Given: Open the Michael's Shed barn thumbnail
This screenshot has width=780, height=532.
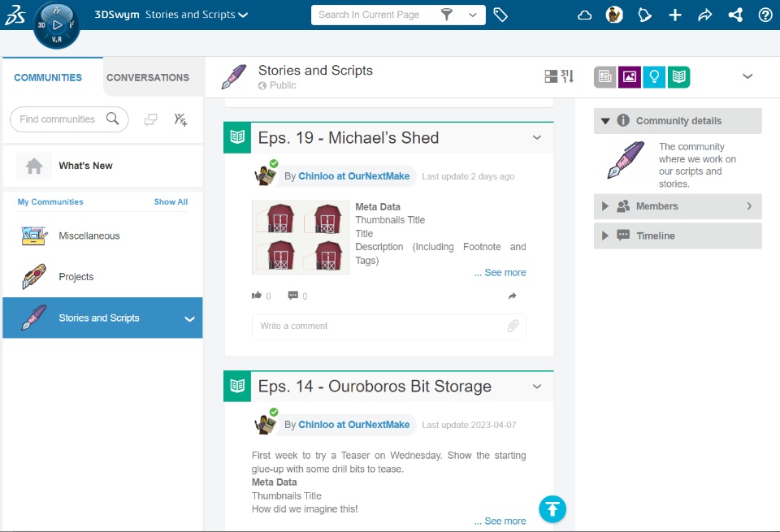Looking at the screenshot, I should tap(301, 237).
